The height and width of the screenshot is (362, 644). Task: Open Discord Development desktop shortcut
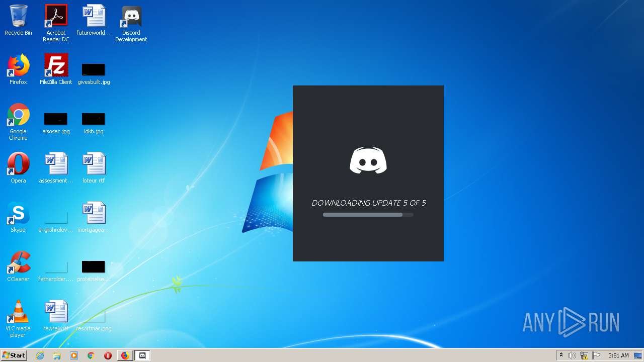coord(131,23)
